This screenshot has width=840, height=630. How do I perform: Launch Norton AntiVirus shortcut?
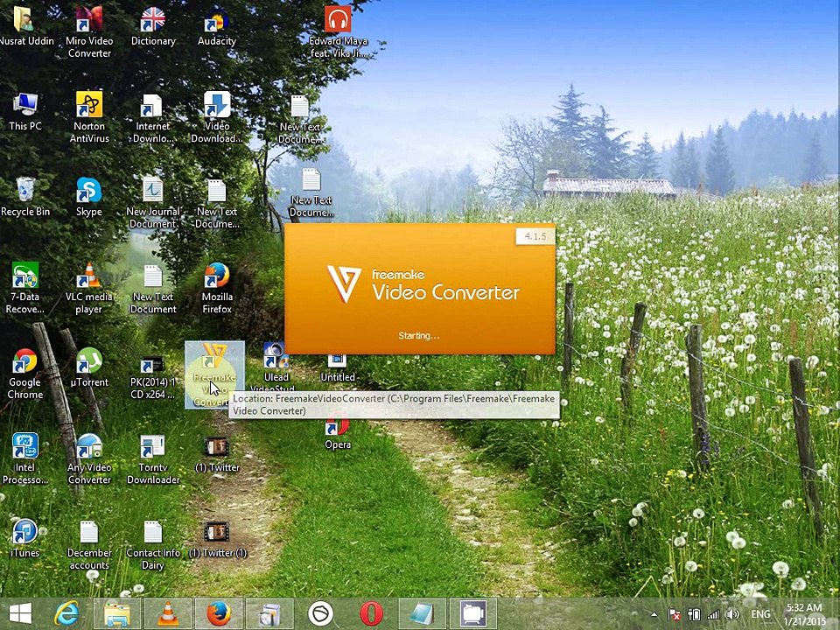click(x=89, y=117)
